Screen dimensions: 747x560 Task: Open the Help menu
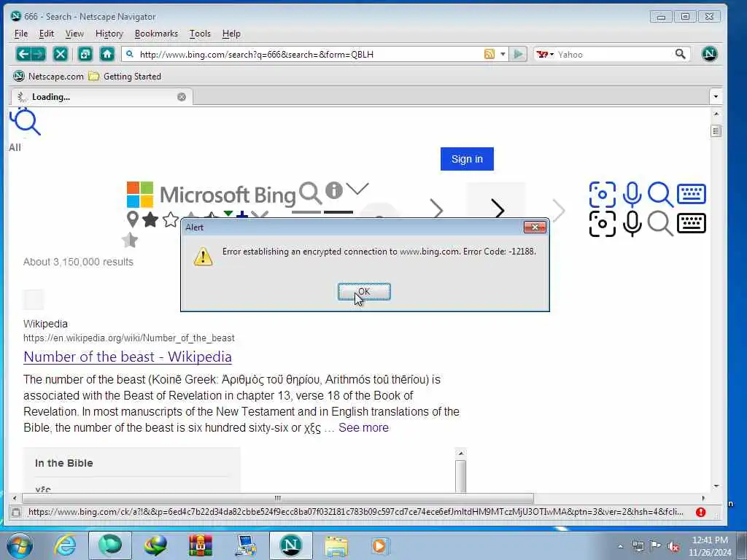tap(231, 34)
